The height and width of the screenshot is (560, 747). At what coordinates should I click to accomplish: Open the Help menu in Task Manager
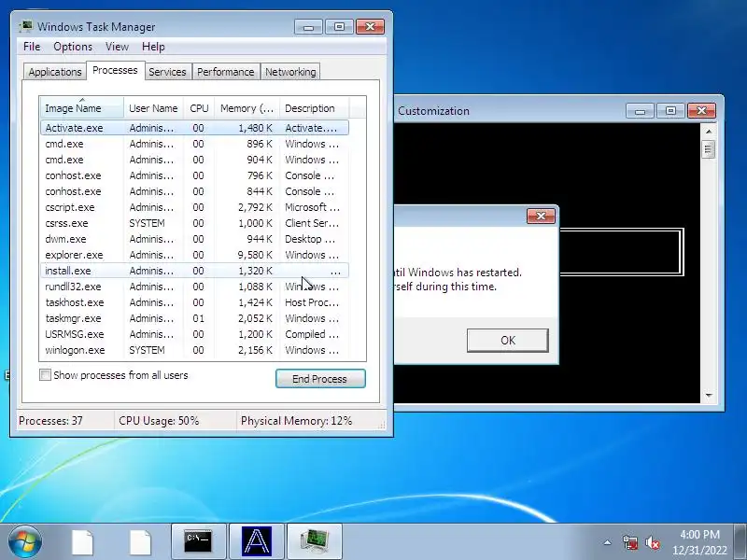click(x=153, y=47)
